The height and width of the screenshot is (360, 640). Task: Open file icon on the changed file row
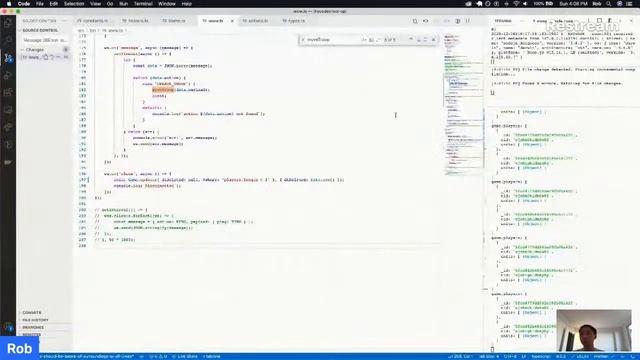pyautogui.click(x=46, y=57)
